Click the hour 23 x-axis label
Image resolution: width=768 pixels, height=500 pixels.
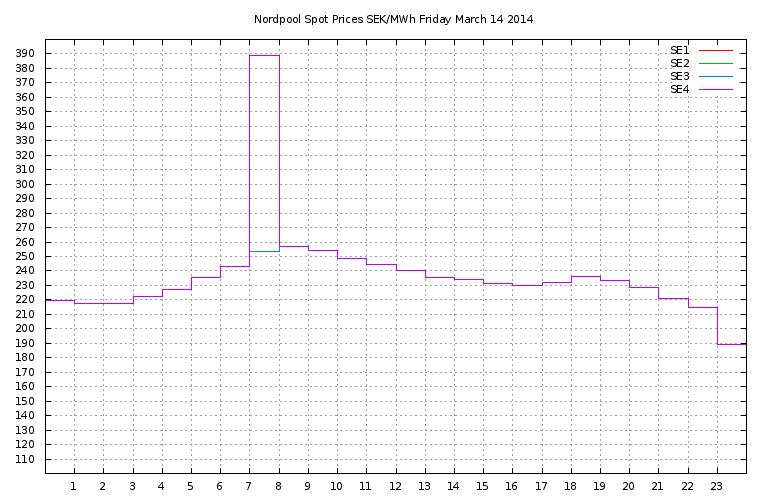(716, 486)
